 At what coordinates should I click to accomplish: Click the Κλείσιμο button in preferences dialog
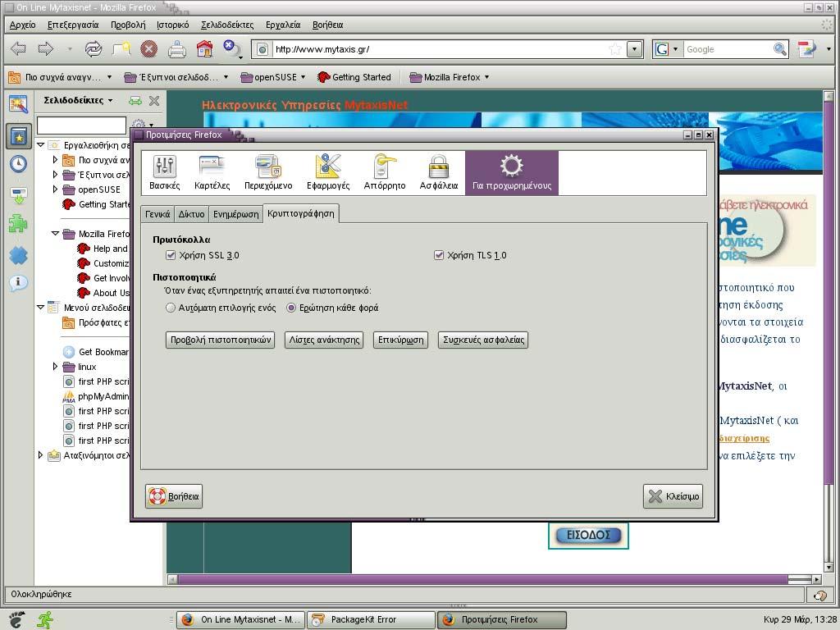(673, 496)
